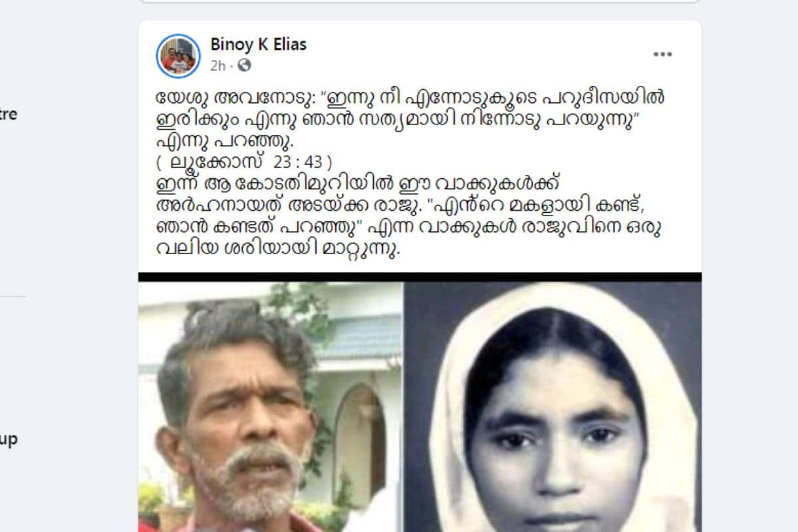Image resolution: width=798 pixels, height=532 pixels.
Task: Click the Binoy K Elias name link
Action: (x=259, y=45)
